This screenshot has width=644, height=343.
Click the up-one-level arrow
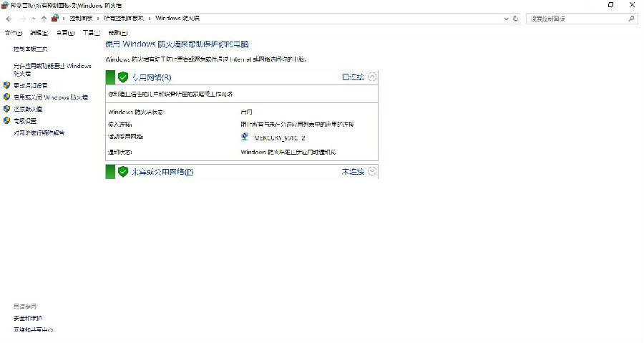(44, 18)
